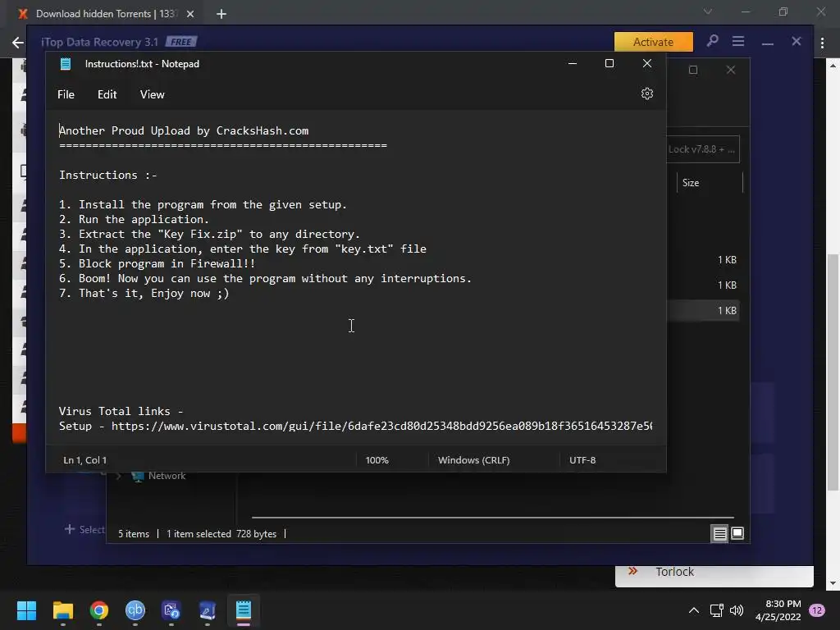Open the Chrome three-dot menu
This screenshot has width=840, height=630.
tap(822, 43)
